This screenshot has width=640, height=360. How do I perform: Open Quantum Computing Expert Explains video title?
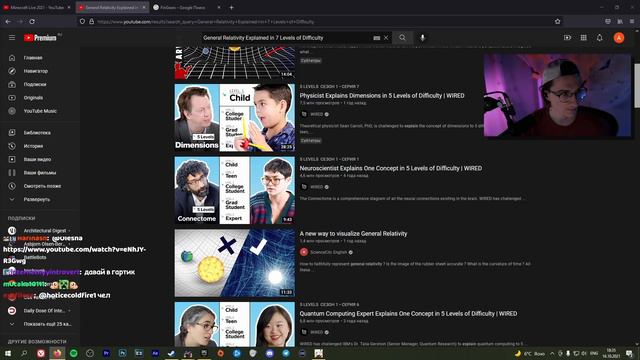coord(408,313)
